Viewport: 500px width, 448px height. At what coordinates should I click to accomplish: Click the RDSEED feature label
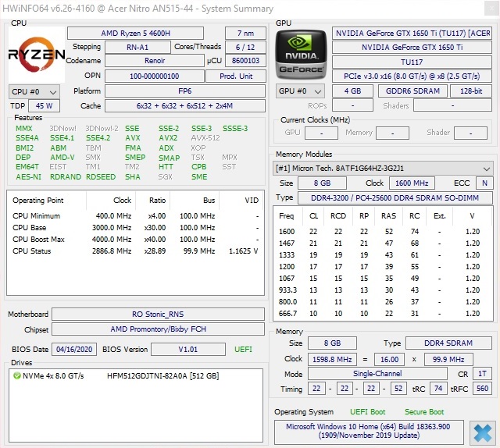(101, 177)
